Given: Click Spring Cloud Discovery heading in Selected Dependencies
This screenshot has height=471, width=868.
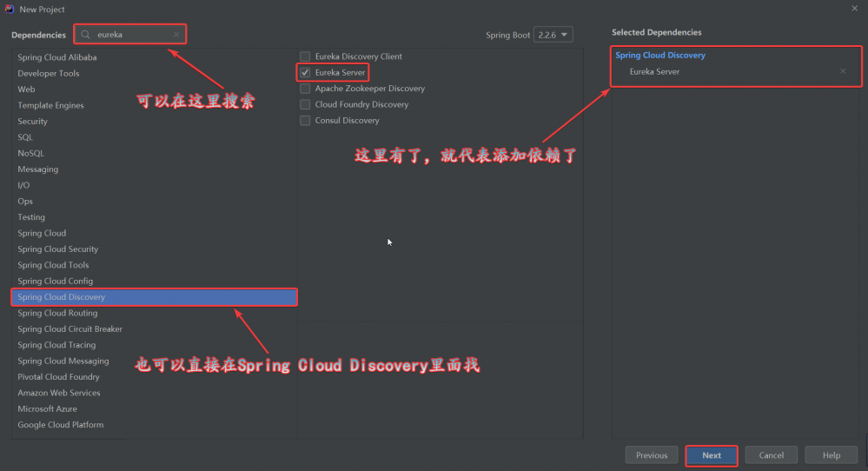Looking at the screenshot, I should coord(660,56).
